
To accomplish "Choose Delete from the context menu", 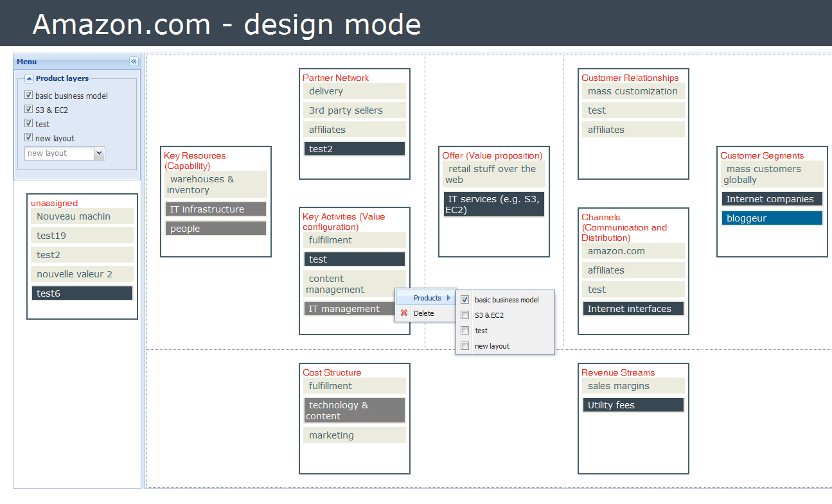I will tap(423, 313).
